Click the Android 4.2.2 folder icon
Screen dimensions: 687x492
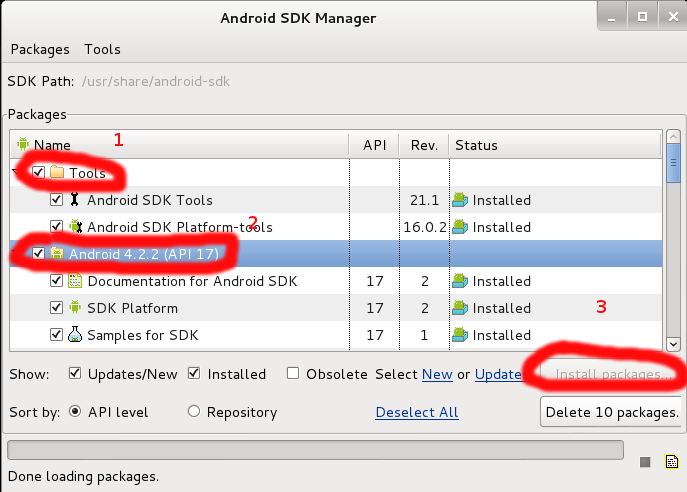(x=57, y=253)
